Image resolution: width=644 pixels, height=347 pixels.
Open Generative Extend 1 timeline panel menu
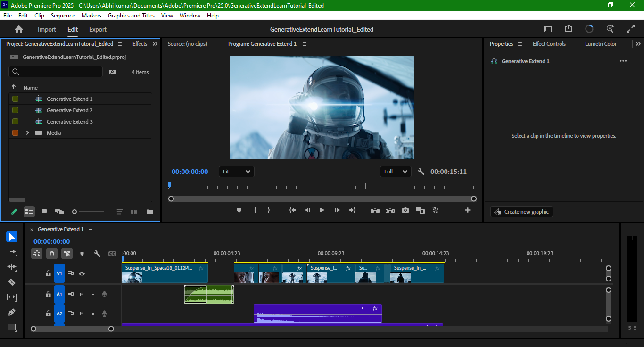[x=91, y=229]
